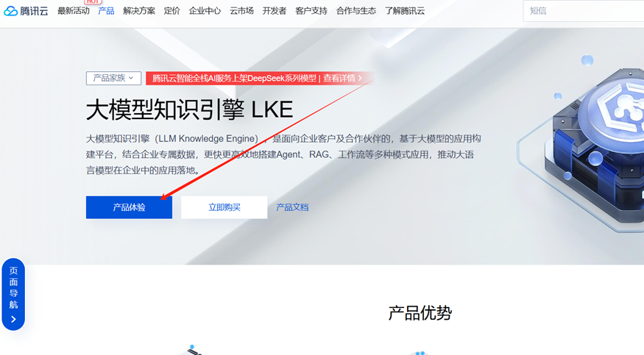The image size is (644, 355).
Task: Visit the 云市场 menu item
Action: tap(241, 11)
